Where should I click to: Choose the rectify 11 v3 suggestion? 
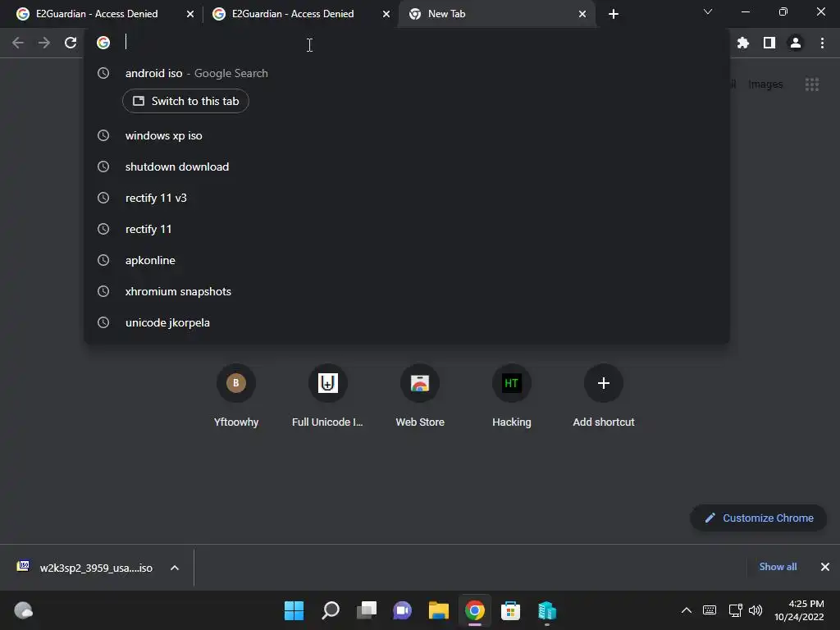[407, 198]
